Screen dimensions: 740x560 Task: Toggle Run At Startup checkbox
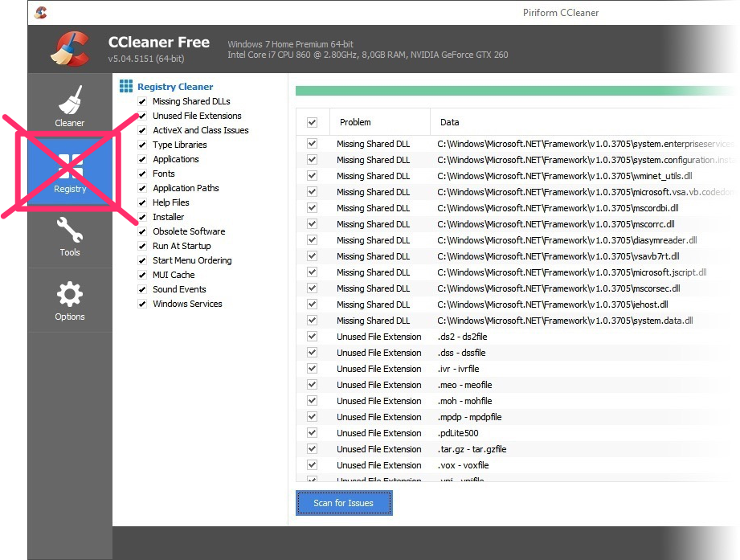pyautogui.click(x=142, y=247)
